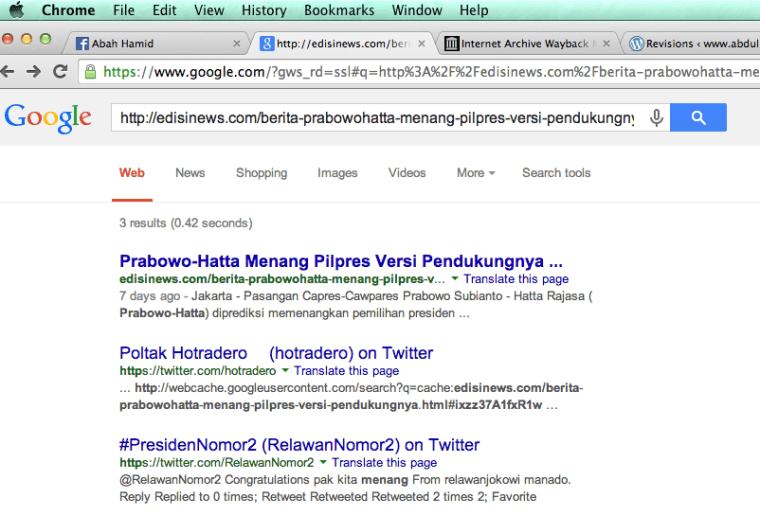Click the Facebook favicon on first tab
760x516 pixels.
82,44
